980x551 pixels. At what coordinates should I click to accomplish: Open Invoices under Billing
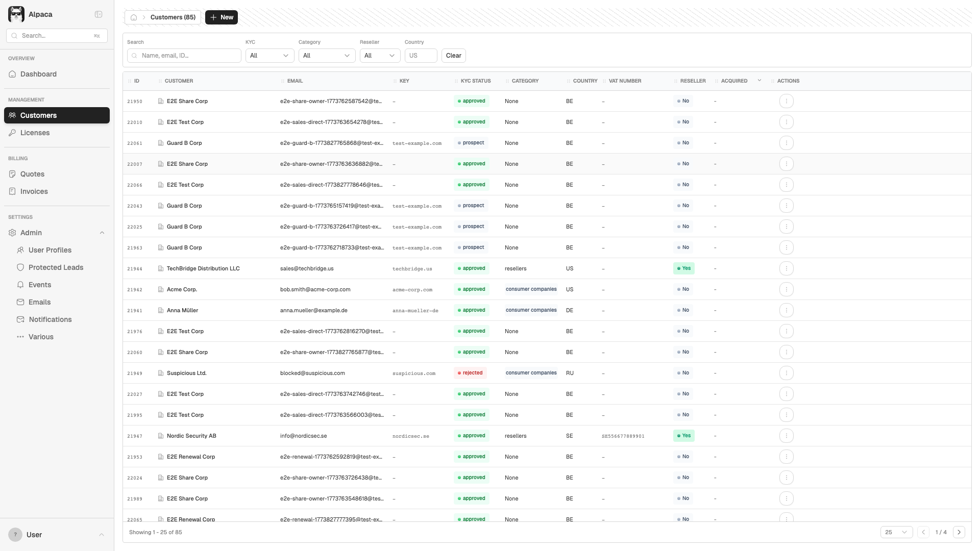click(x=34, y=191)
